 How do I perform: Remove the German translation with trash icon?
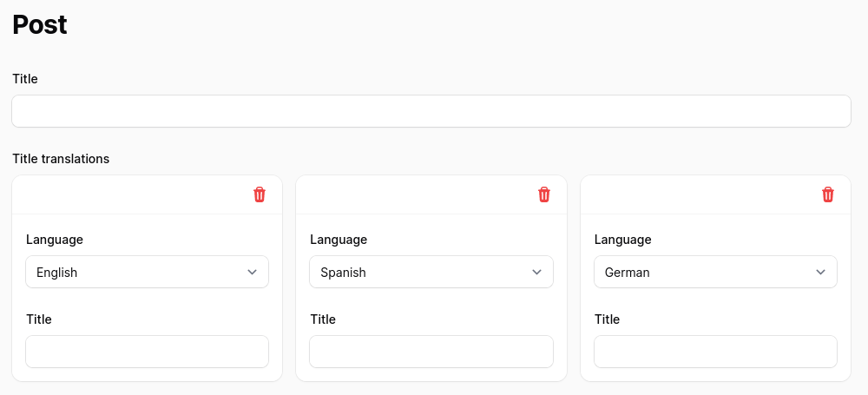pos(827,194)
